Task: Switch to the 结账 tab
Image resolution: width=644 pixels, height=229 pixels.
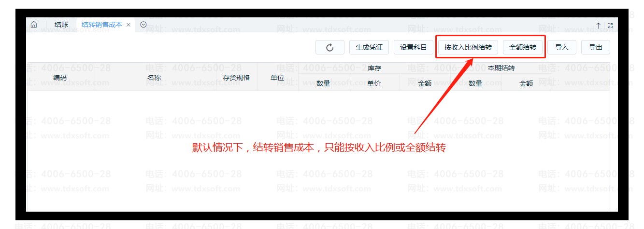Action: 61,25
